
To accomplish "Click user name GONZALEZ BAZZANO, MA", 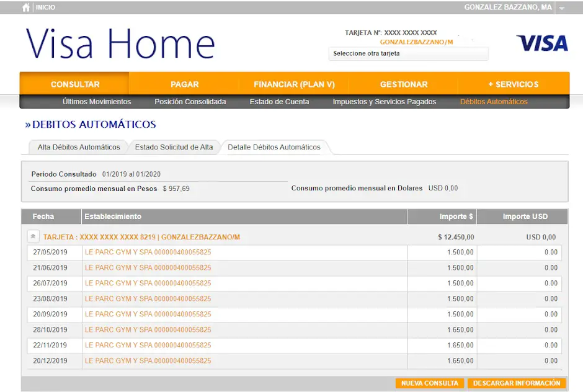I will pyautogui.click(x=508, y=7).
